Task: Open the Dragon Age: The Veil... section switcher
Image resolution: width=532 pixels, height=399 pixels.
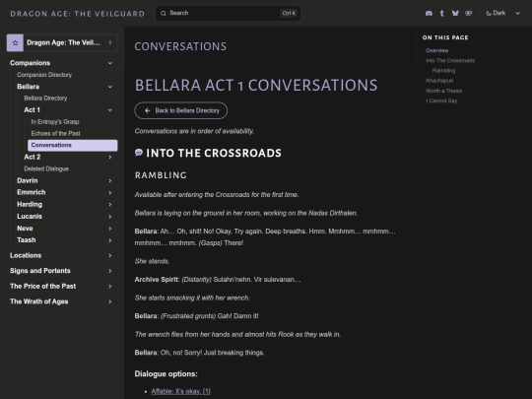Action: pyautogui.click(x=62, y=42)
